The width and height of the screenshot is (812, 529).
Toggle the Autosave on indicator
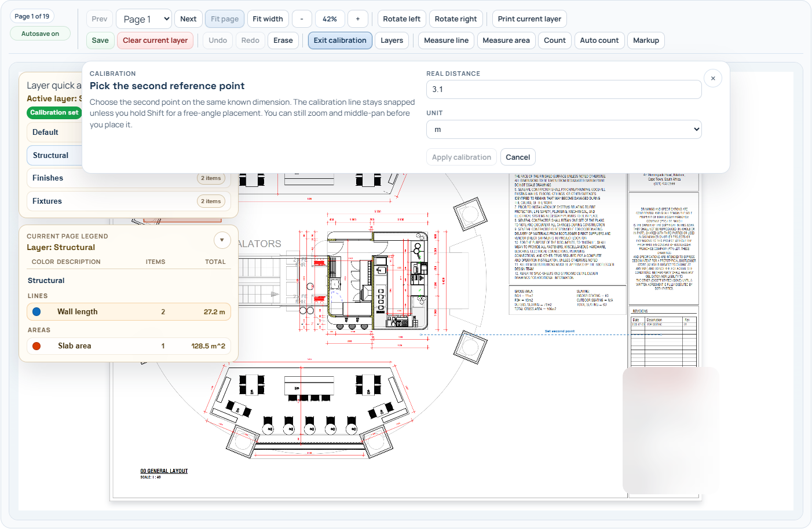pyautogui.click(x=41, y=34)
